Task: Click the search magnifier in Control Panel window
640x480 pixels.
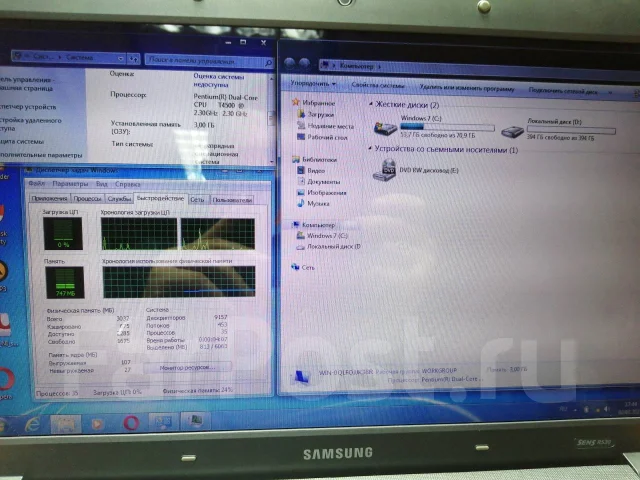Action: tap(268, 62)
